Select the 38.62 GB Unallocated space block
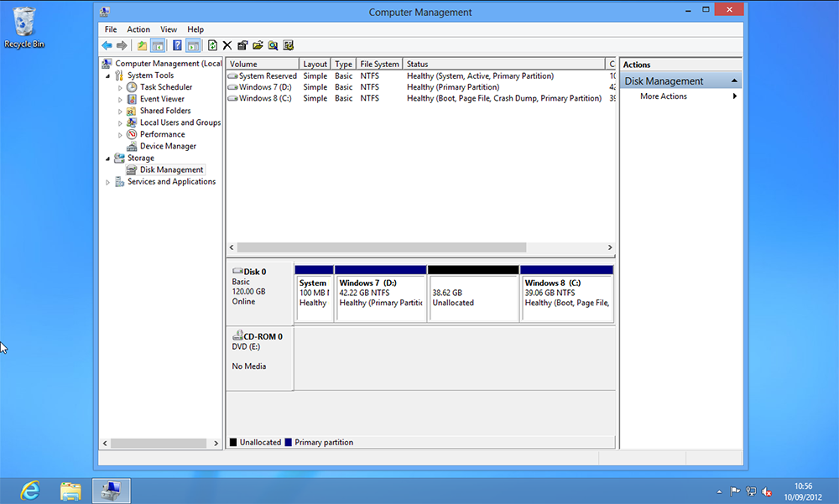This screenshot has width=839, height=504. (473, 294)
